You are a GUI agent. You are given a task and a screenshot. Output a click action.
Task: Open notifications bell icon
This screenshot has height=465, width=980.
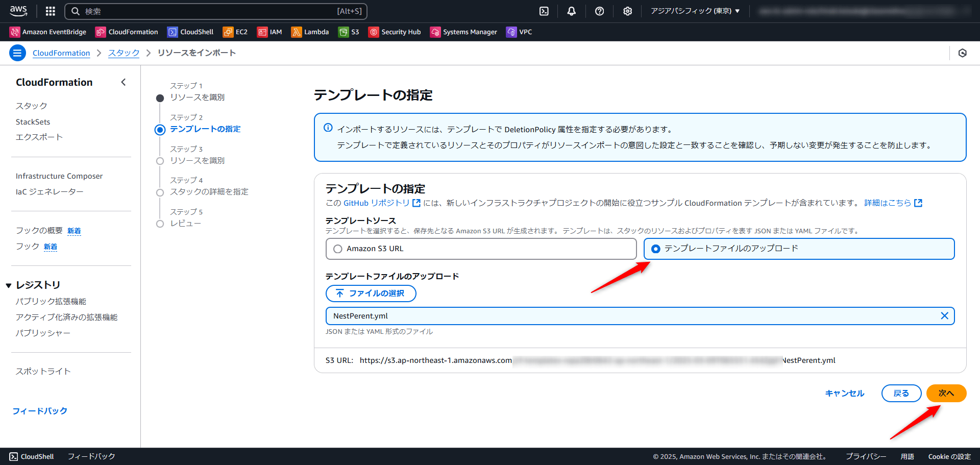(572, 11)
